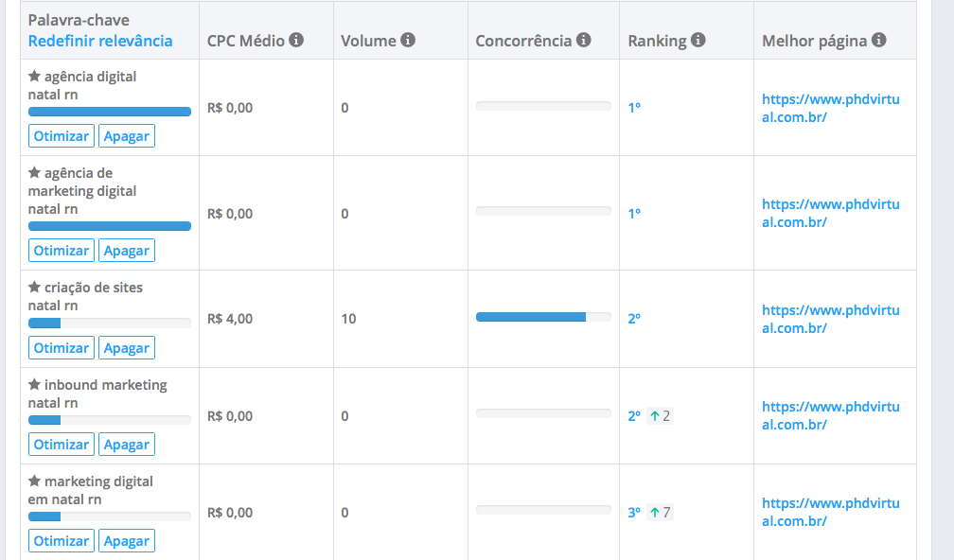Click Otimizar for agência digital natal rn
Screen dimensions: 954x560
tap(62, 136)
